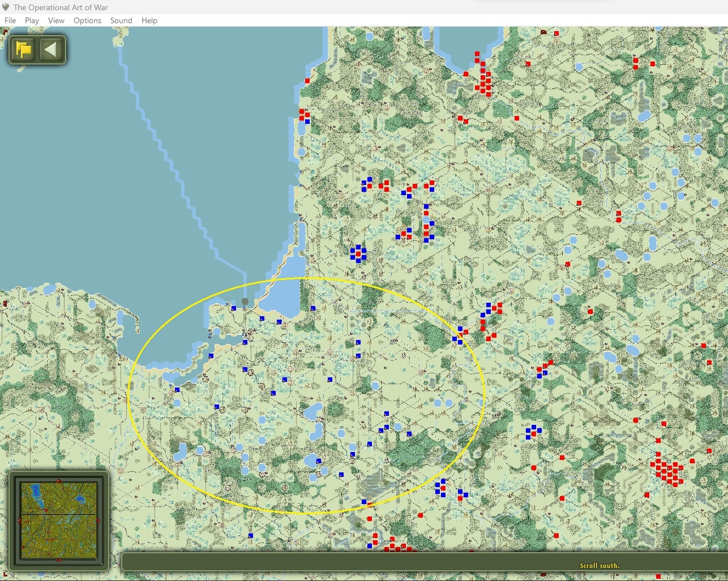728x581 pixels.
Task: Click gray dot where sea route lands
Action: (x=245, y=302)
